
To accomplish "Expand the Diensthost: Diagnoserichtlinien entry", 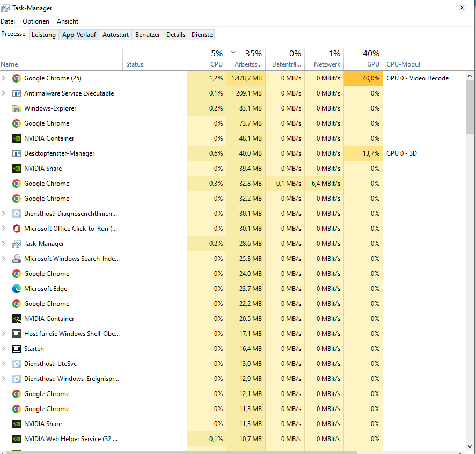I will pos(4,213).
